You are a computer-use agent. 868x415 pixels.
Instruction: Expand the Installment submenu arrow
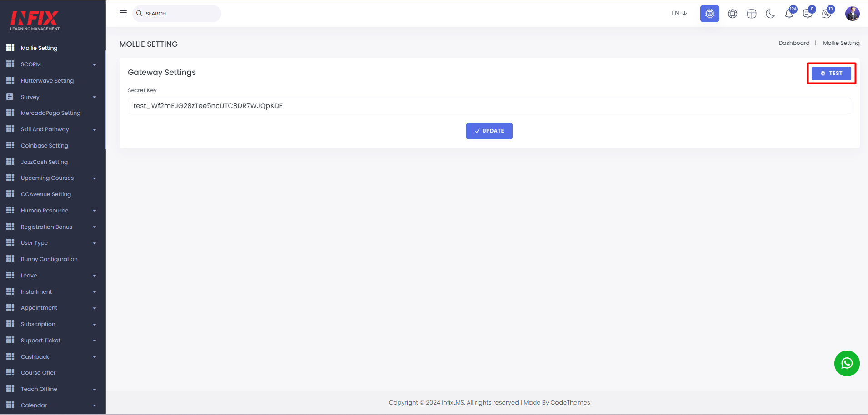[x=95, y=292]
